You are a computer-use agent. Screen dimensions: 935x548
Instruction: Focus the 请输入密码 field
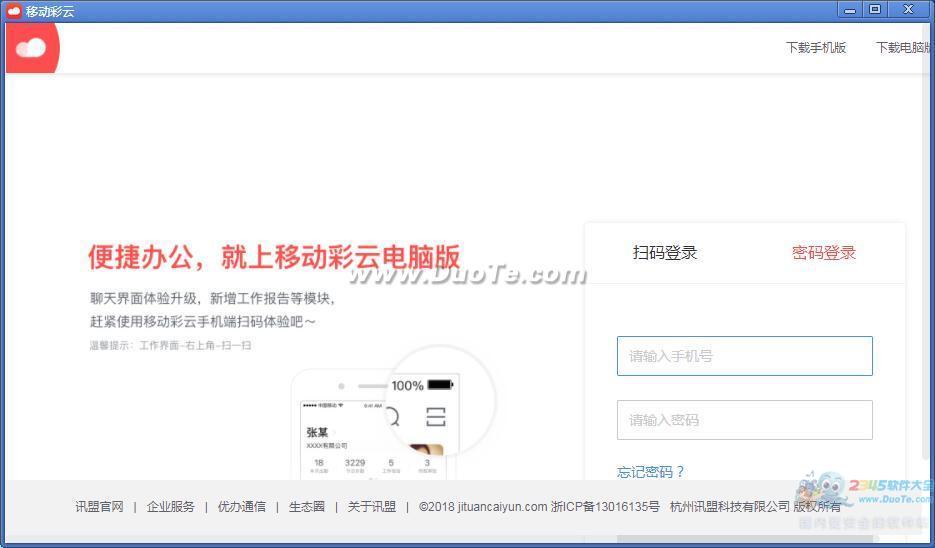(745, 420)
